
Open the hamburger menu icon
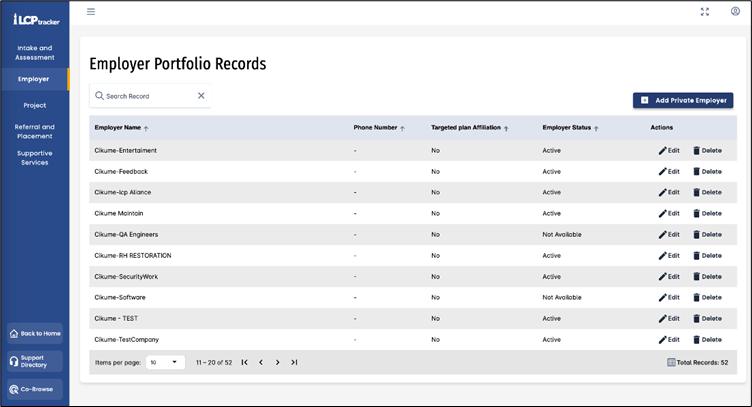click(91, 12)
